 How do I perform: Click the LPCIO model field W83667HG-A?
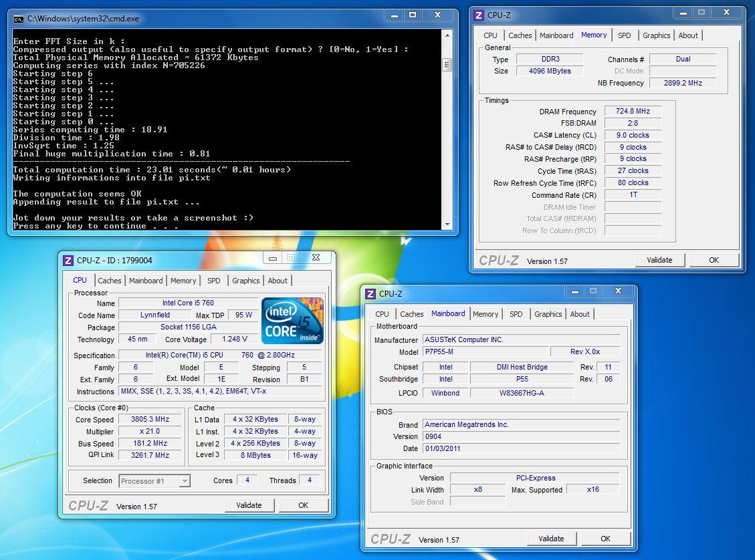pyautogui.click(x=522, y=393)
